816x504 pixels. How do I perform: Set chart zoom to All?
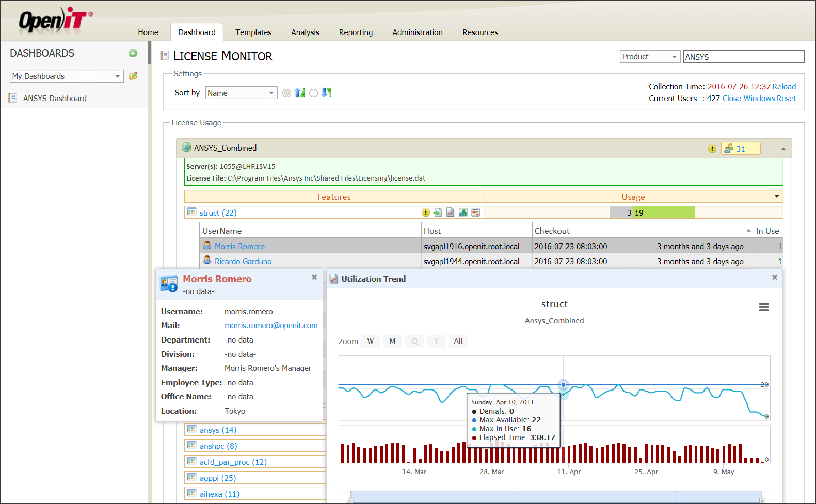[458, 341]
